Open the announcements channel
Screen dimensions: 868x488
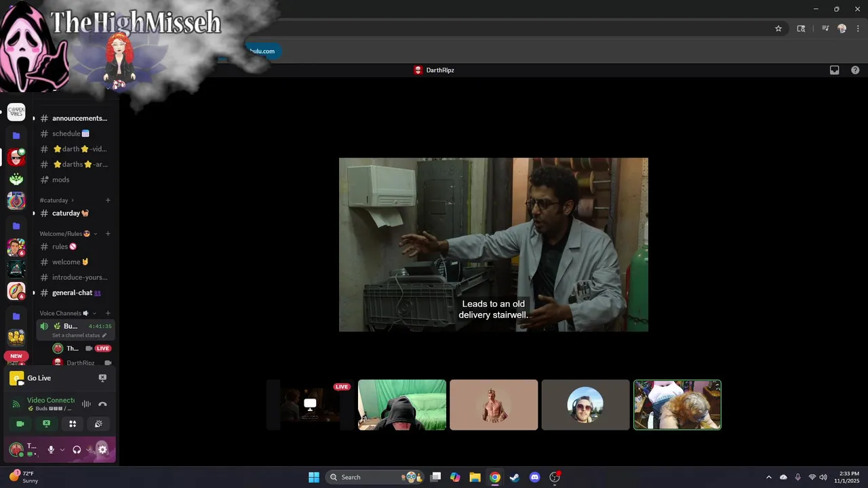pos(75,118)
